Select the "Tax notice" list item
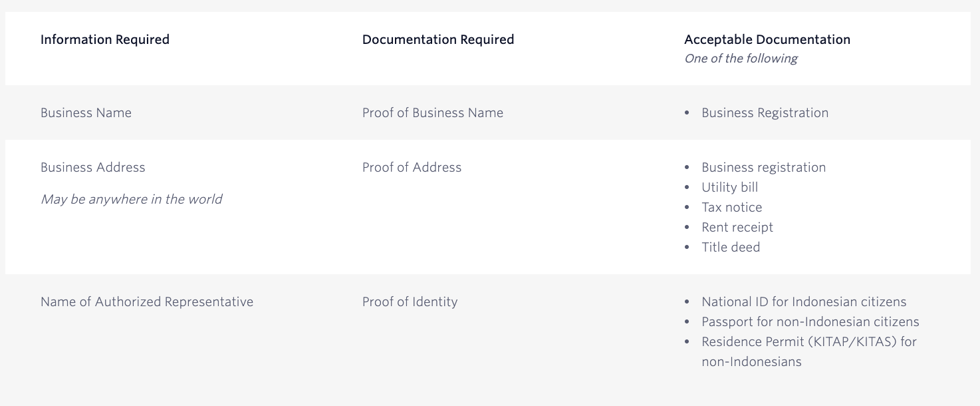 click(731, 208)
